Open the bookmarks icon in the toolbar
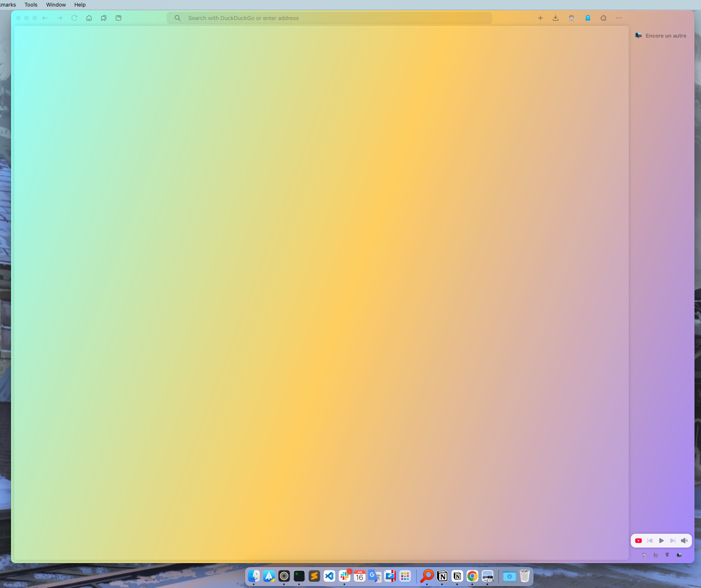This screenshot has width=701, height=588. pos(104,18)
